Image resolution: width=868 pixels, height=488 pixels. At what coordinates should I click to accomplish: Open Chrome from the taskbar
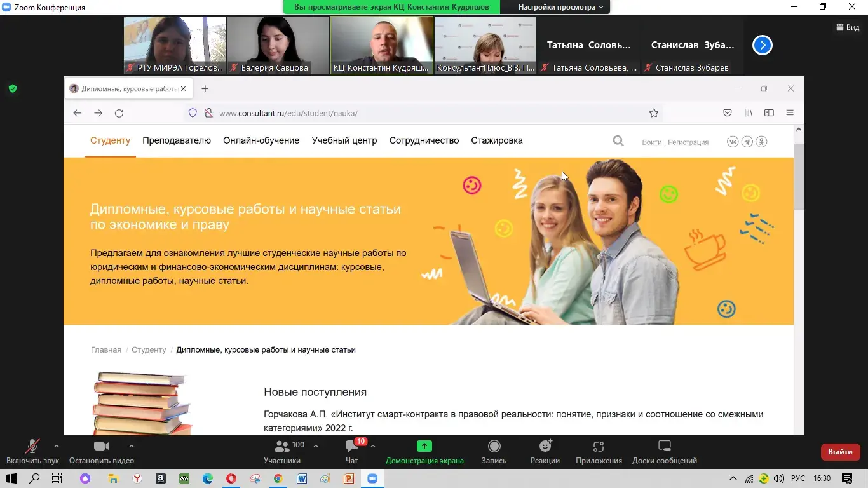pyautogui.click(x=278, y=478)
